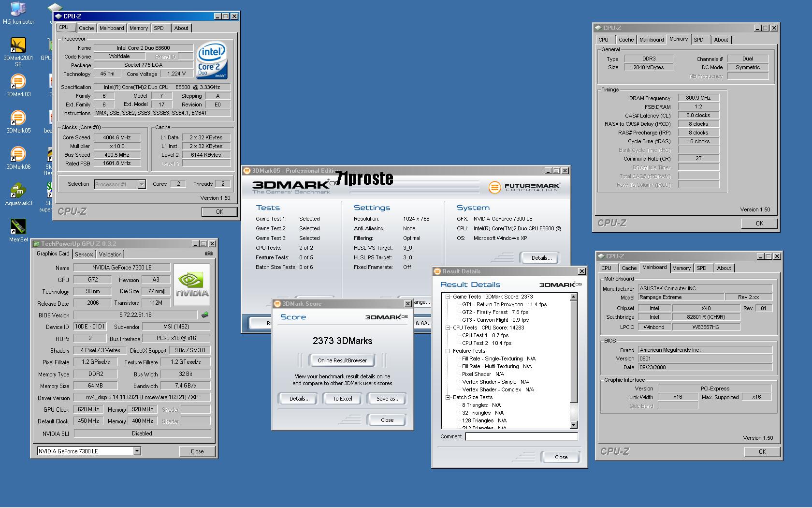The width and height of the screenshot is (812, 508).
Task: Open SPD tab in top-left CPU-Z window
Action: pyautogui.click(x=159, y=28)
